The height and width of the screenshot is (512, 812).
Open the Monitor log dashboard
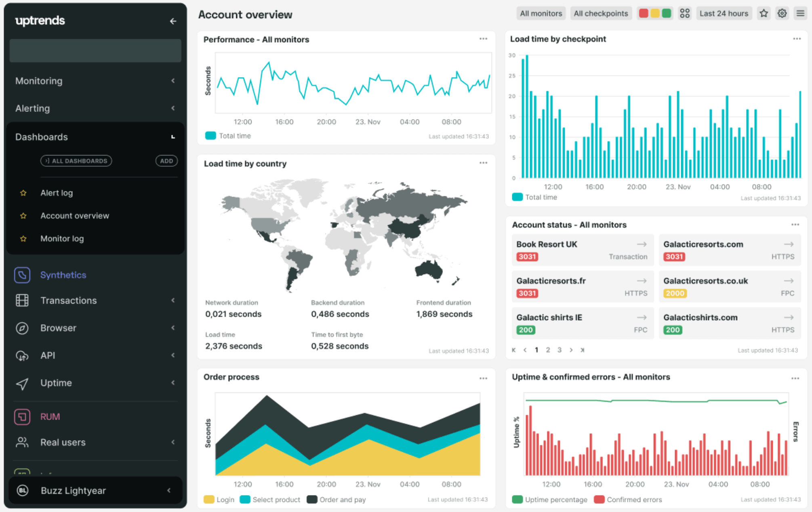(62, 238)
